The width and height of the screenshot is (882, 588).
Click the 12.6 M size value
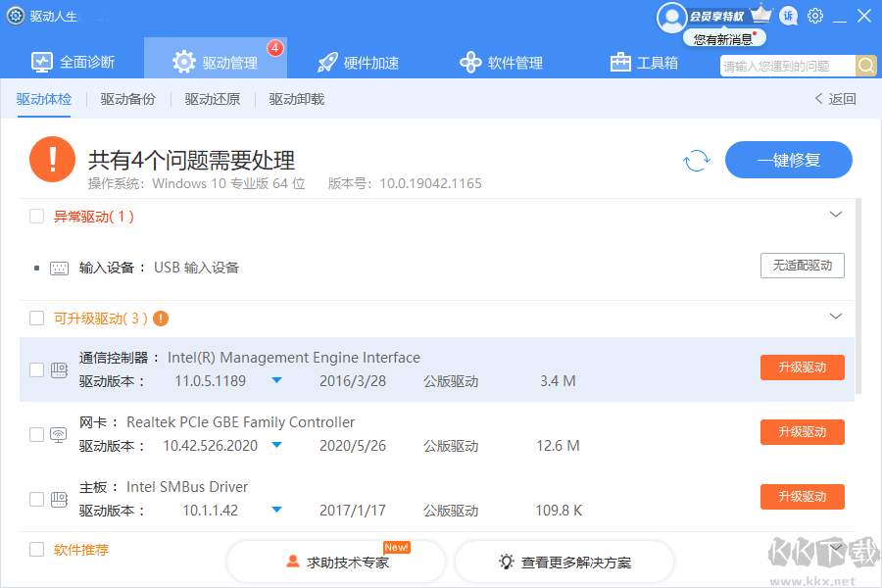tap(558, 446)
